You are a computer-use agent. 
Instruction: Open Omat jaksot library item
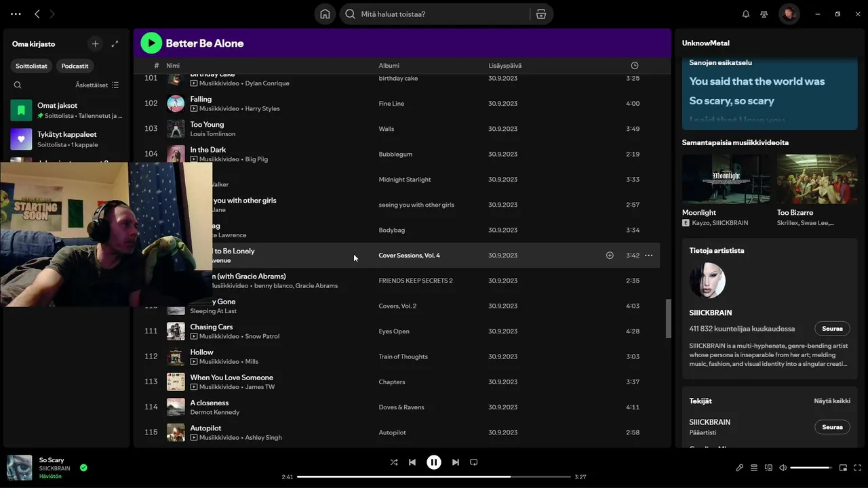click(x=66, y=110)
